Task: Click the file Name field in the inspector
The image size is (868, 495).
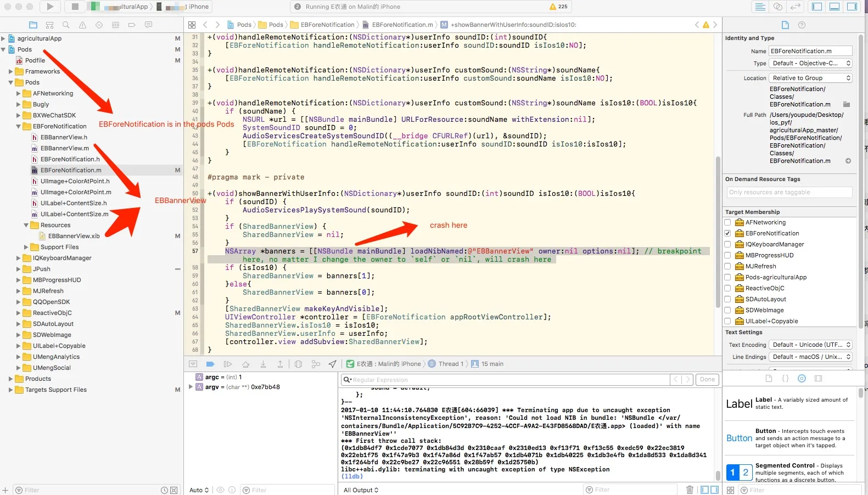Action: pyautogui.click(x=810, y=51)
